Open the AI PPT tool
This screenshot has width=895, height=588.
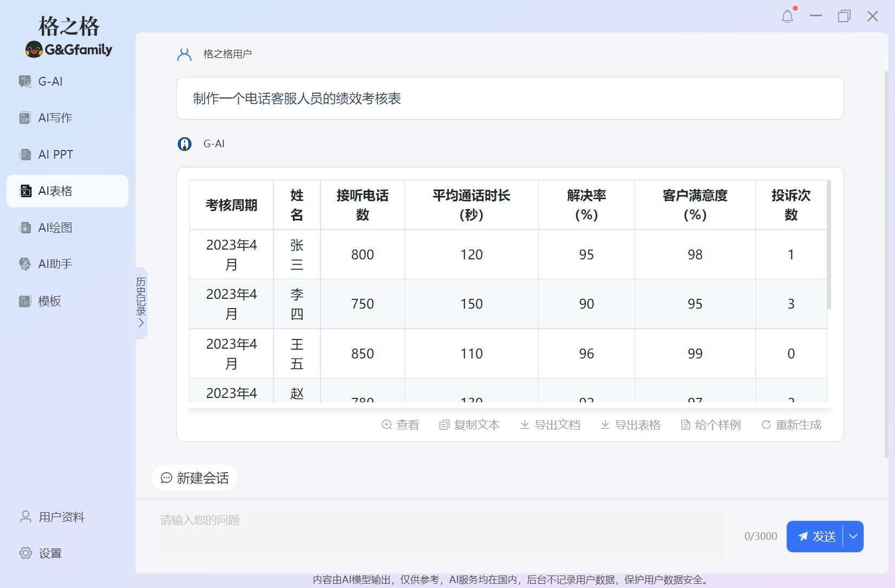point(55,154)
